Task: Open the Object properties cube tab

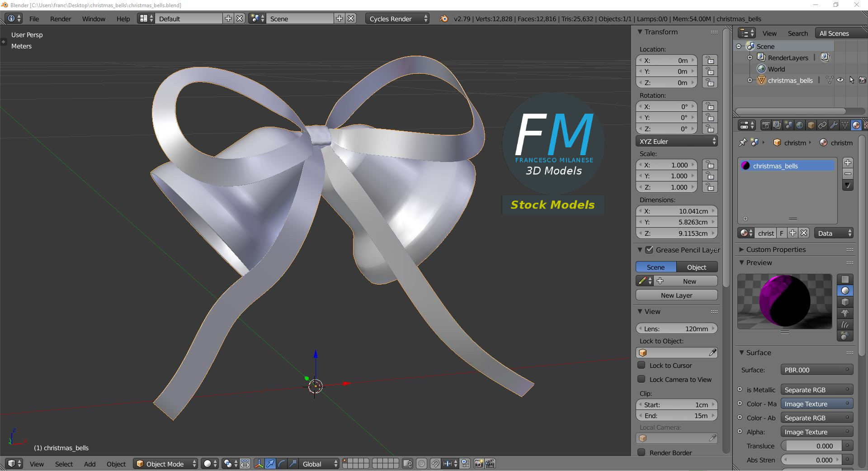Action: coord(811,125)
